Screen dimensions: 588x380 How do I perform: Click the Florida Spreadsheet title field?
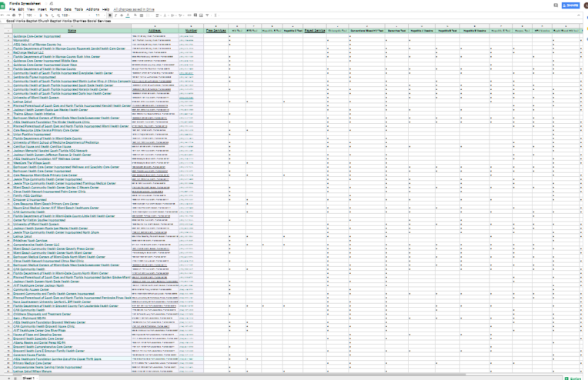click(x=25, y=3)
